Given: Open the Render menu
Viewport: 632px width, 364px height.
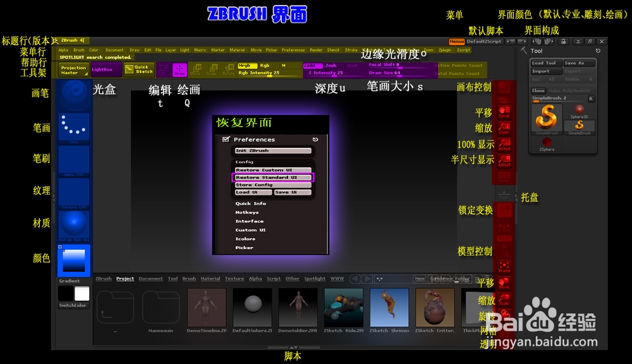Looking at the screenshot, I should point(316,51).
